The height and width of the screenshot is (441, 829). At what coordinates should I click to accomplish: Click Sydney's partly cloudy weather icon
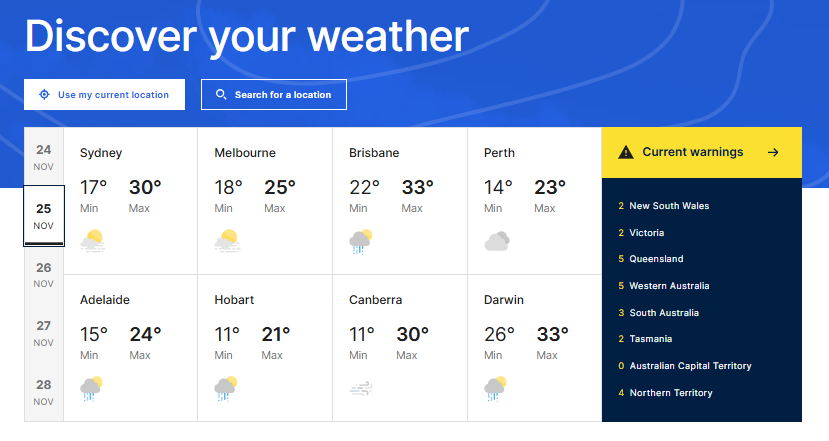coord(92,240)
